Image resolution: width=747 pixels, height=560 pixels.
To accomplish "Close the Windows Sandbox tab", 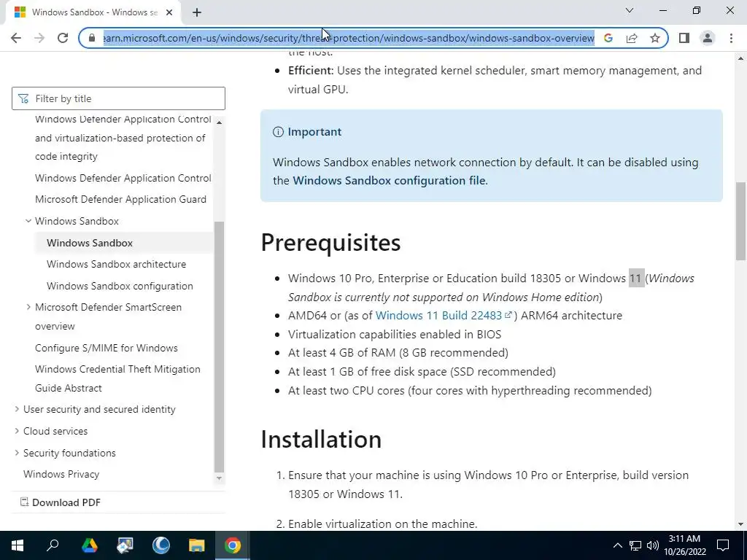I will (169, 12).
